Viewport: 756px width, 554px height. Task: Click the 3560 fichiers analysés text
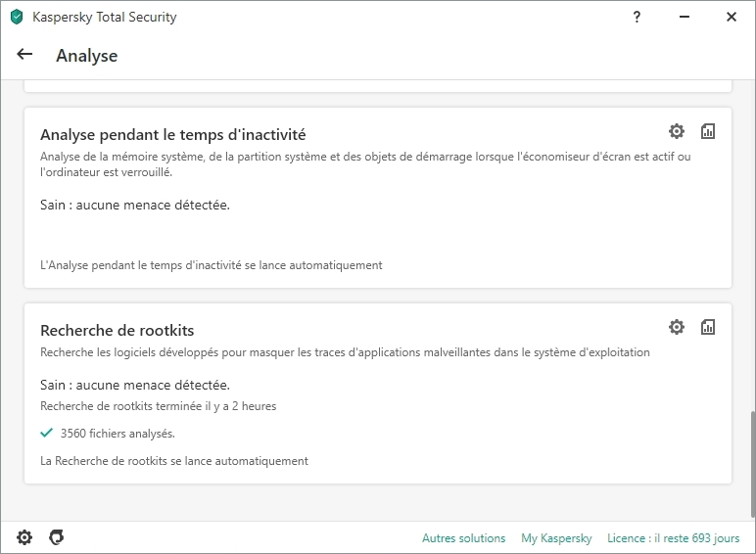[118, 433]
